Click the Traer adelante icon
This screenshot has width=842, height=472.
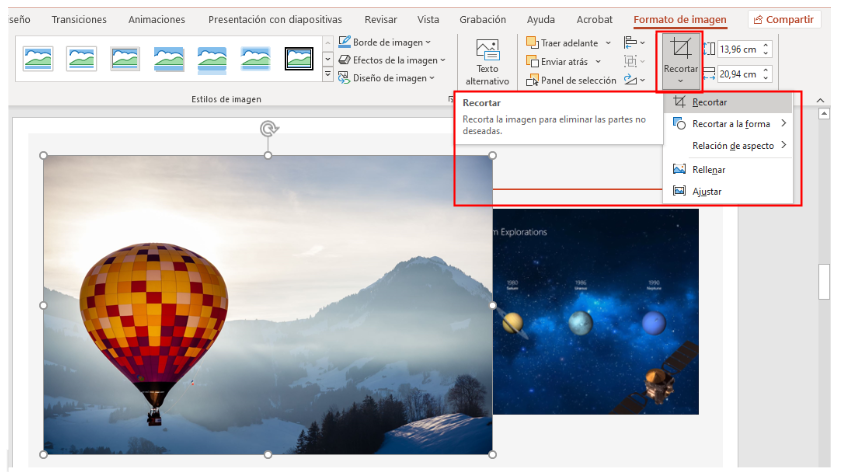pos(532,42)
